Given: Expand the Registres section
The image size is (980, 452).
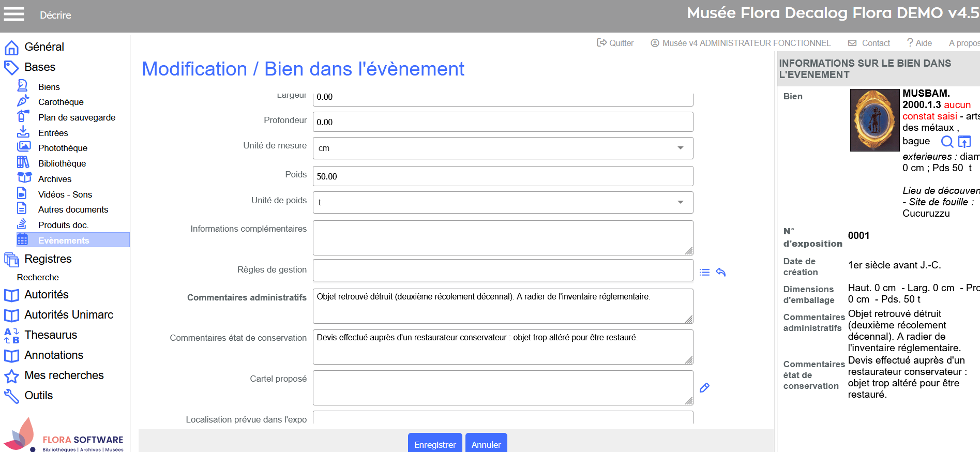Looking at the screenshot, I should (48, 259).
